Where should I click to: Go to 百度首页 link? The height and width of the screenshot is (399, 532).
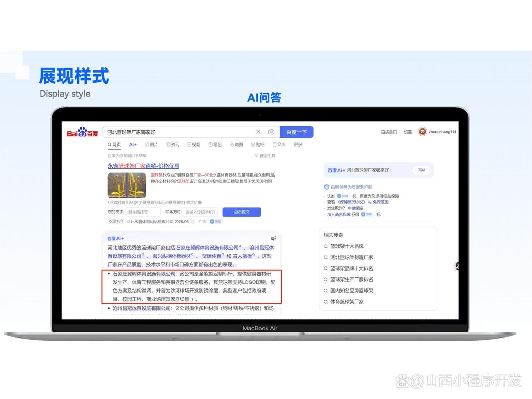pyautogui.click(x=389, y=132)
